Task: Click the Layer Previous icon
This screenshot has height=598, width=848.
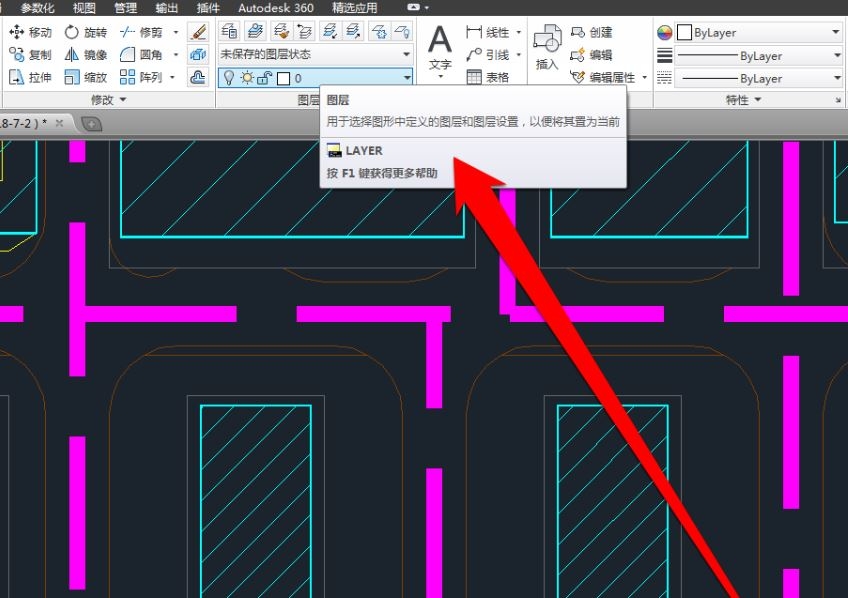Action: click(x=304, y=31)
